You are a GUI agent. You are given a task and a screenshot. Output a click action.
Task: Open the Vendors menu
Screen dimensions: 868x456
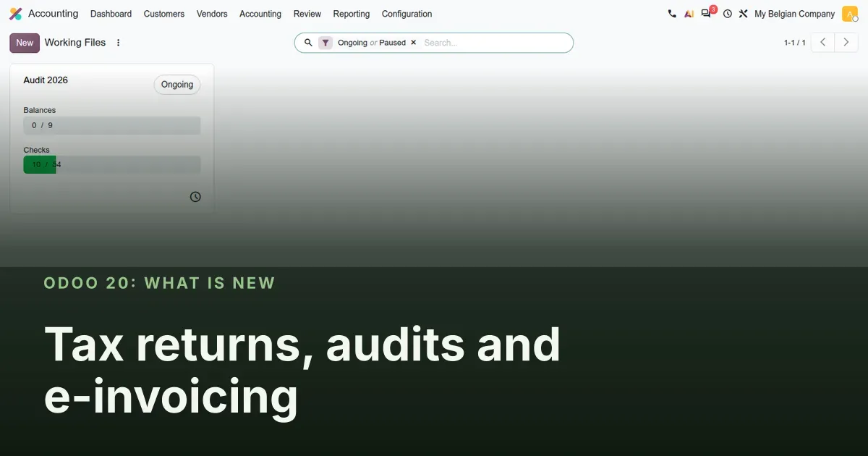[212, 14]
